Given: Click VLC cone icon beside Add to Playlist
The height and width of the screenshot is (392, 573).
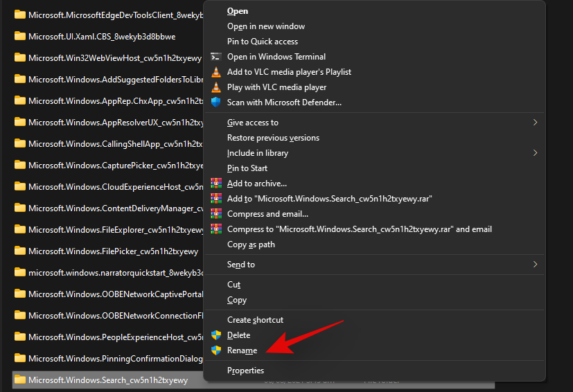Looking at the screenshot, I should click(216, 72).
